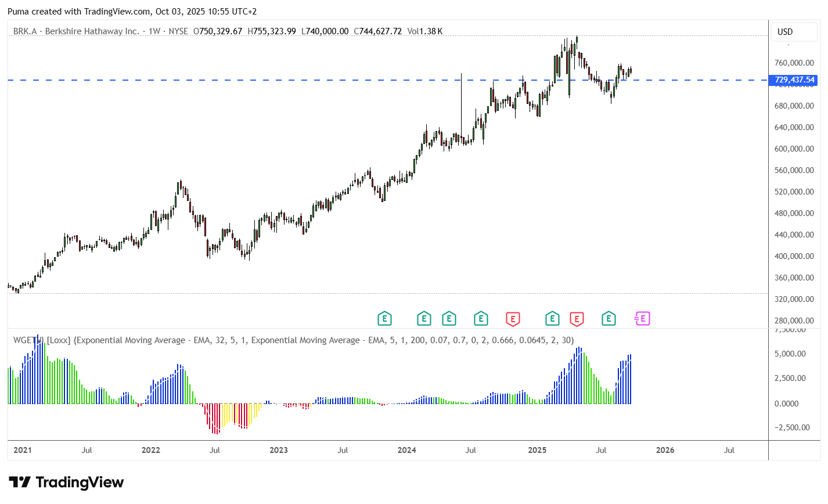Image resolution: width=828 pixels, height=504 pixels.
Task: Click the 0.0000 indicator axis label
Action: [787, 404]
